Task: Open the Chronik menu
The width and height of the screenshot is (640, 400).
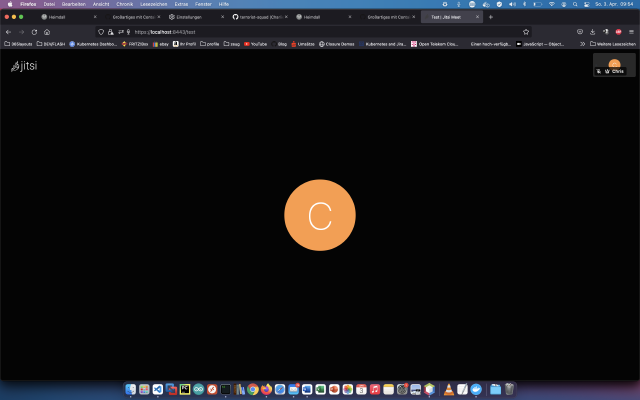Action: [124, 4]
